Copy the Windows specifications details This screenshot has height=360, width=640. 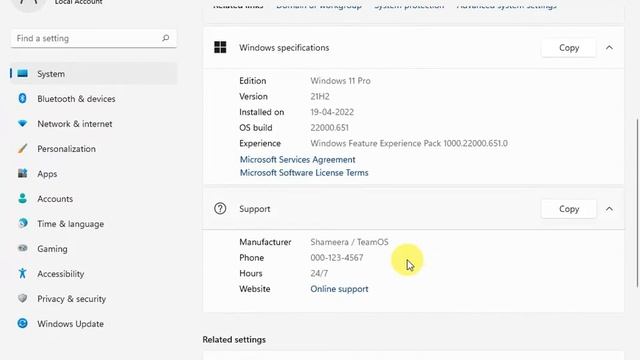[569, 48]
